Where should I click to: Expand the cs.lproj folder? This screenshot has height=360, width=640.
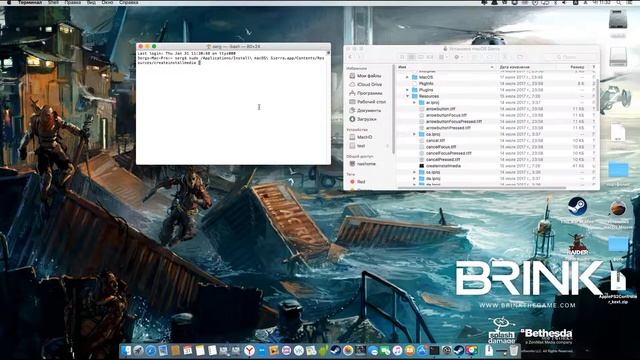pos(414,172)
